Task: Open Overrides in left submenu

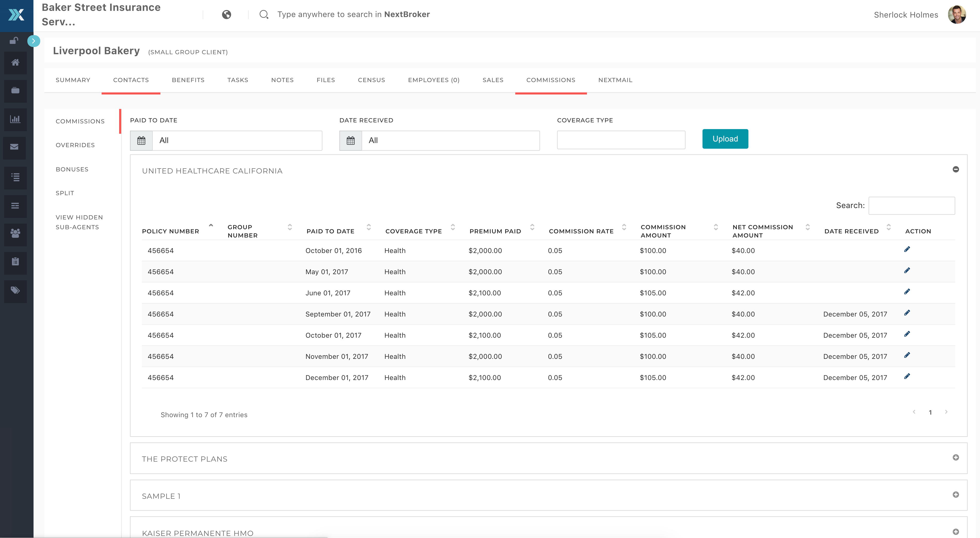Action: coord(75,145)
